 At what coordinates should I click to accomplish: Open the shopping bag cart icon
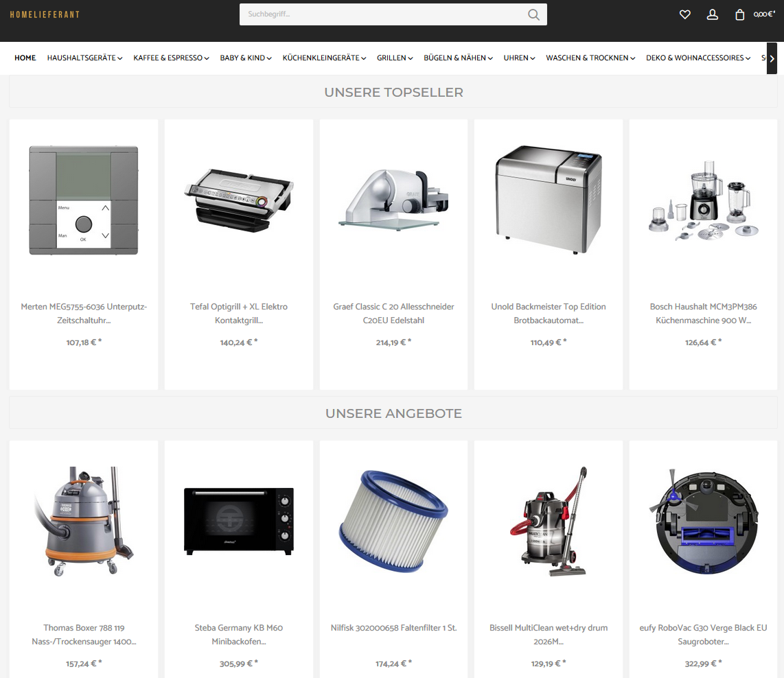coord(739,14)
